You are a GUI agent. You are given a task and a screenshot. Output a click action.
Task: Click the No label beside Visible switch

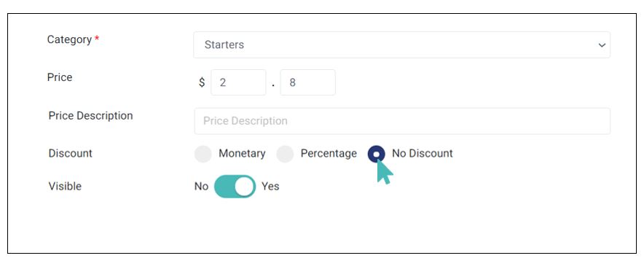pos(201,187)
